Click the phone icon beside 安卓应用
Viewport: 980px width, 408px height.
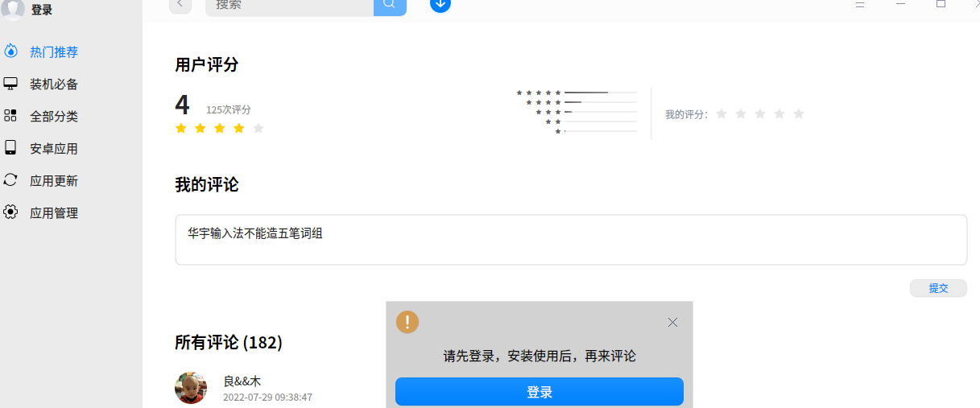point(10,147)
